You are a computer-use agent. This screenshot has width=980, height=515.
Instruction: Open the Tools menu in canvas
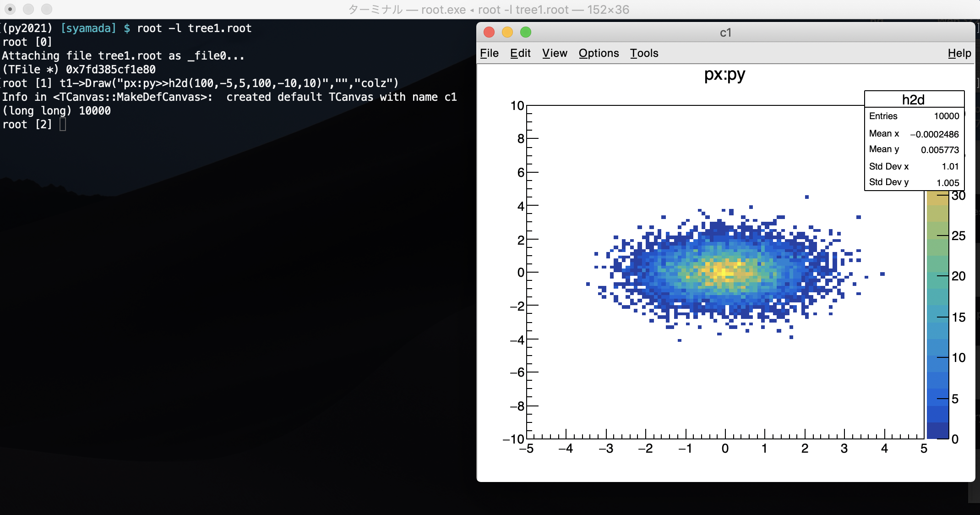point(644,53)
